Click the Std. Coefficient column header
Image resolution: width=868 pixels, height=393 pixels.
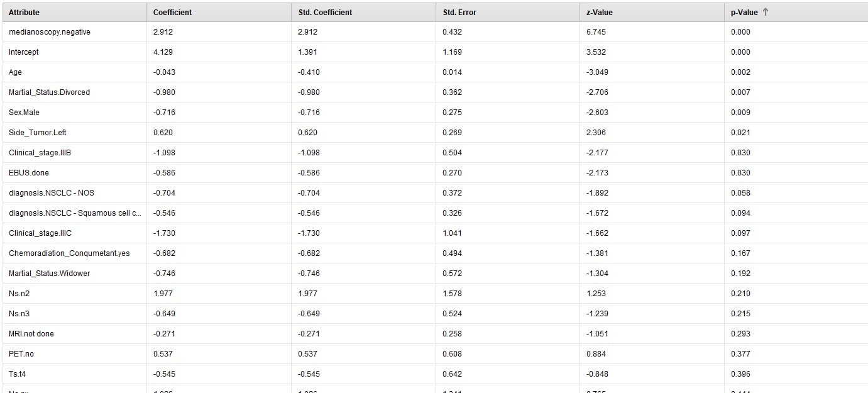[x=364, y=13]
